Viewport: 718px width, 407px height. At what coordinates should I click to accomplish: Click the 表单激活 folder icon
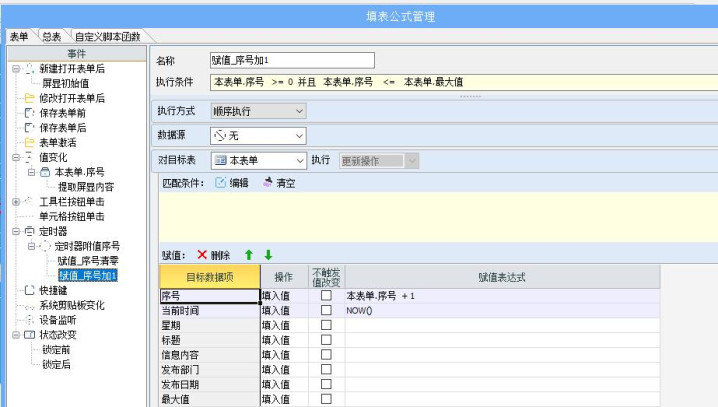coord(29,142)
